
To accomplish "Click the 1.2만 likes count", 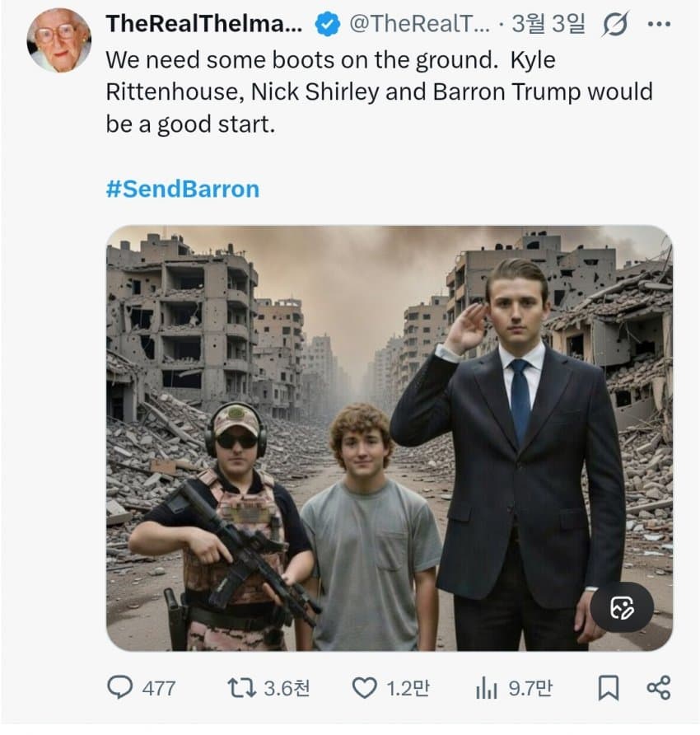I will (x=408, y=688).
